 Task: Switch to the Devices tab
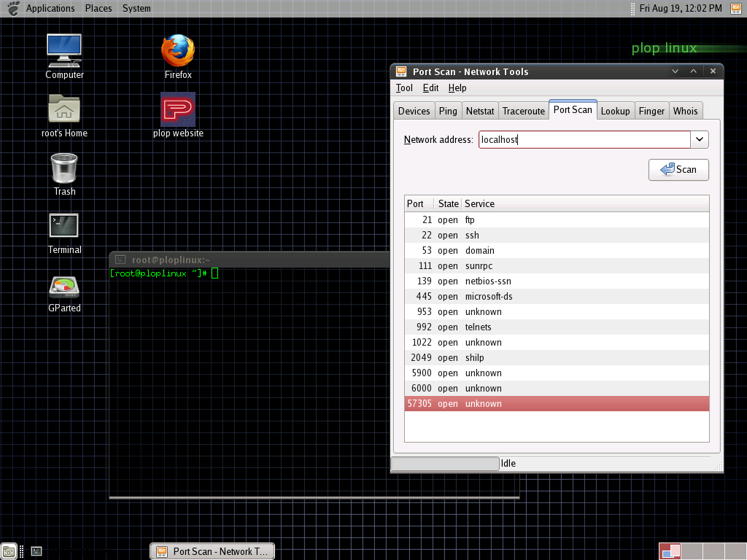414,111
